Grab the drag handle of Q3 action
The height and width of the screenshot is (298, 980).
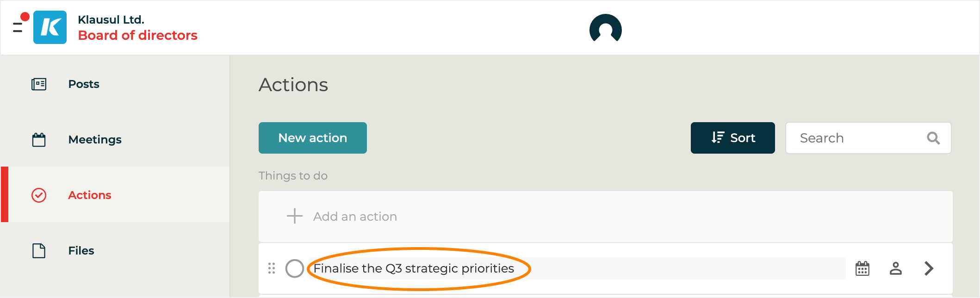(272, 268)
